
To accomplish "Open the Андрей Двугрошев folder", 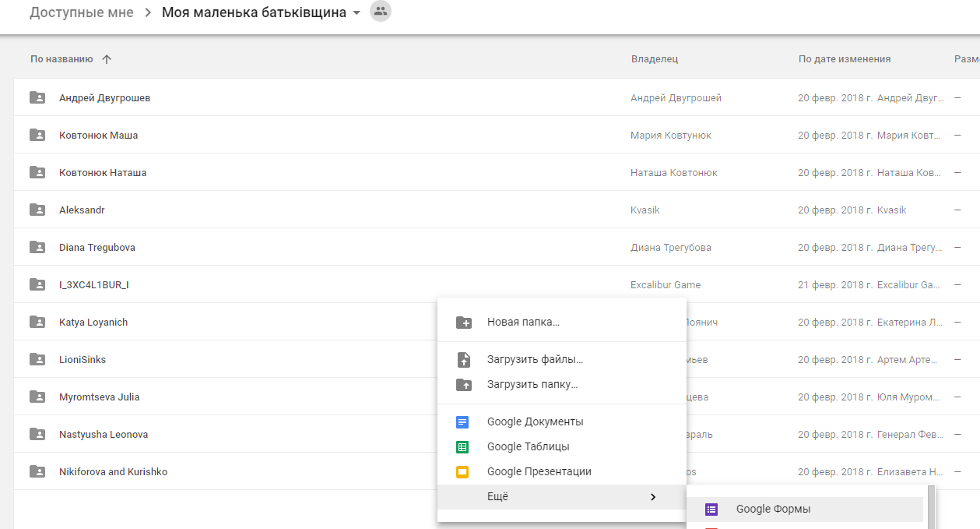I will [104, 98].
